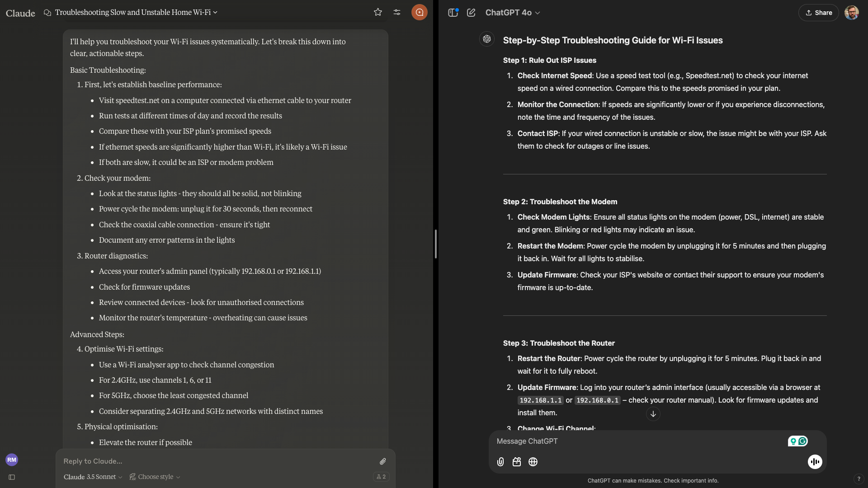Toggle the ChatGPT sidebar icon
868x488 pixels.
tap(453, 13)
